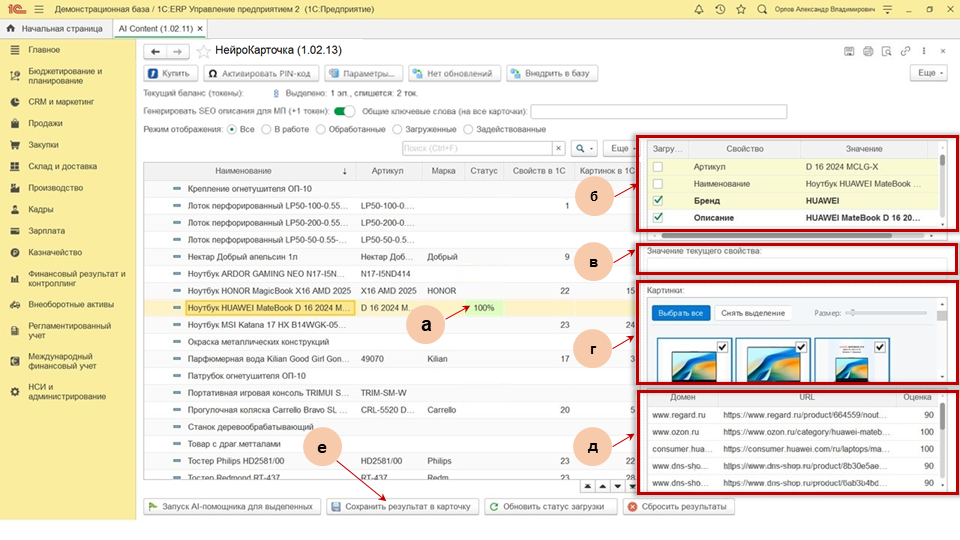The height and width of the screenshot is (540, 960).
Task: Click the Активировать PIN-код button
Action: (261, 73)
